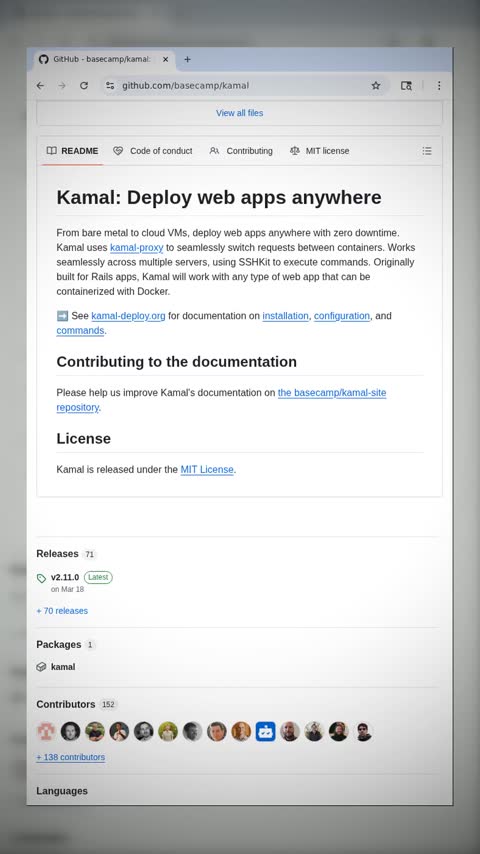Open the kamal-deploy.org link
480x854 pixels.
point(128,316)
